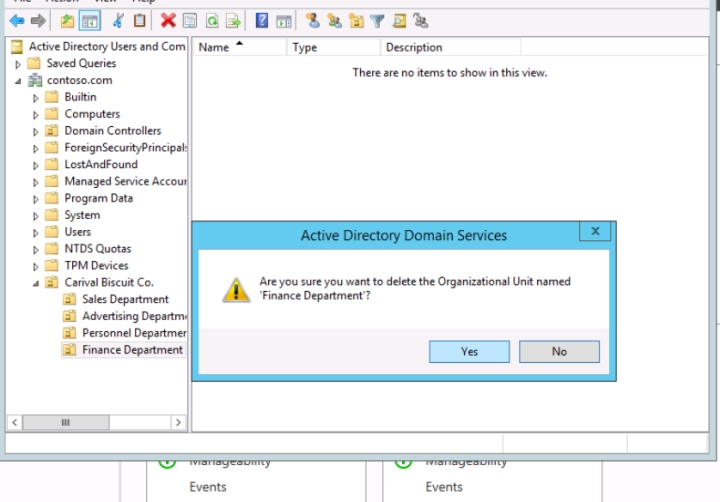Click the tree pane horizontal scrollbar thumb
720x502 pixels.
(66, 422)
